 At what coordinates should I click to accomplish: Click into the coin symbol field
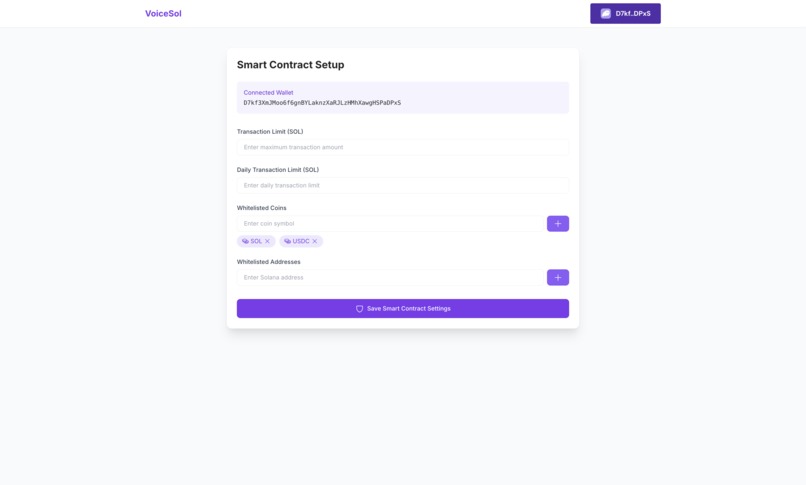click(390, 223)
